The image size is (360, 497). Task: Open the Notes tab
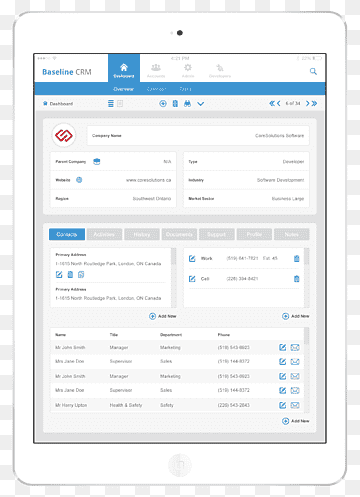tap(292, 234)
